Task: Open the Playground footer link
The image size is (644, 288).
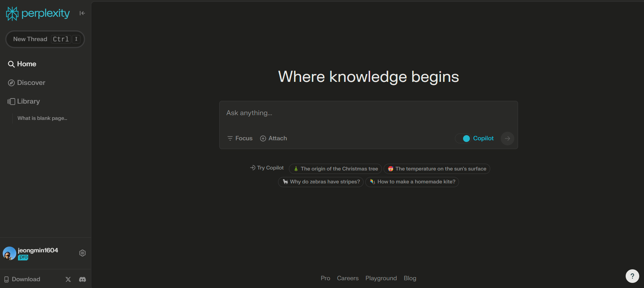Action: (x=381, y=278)
